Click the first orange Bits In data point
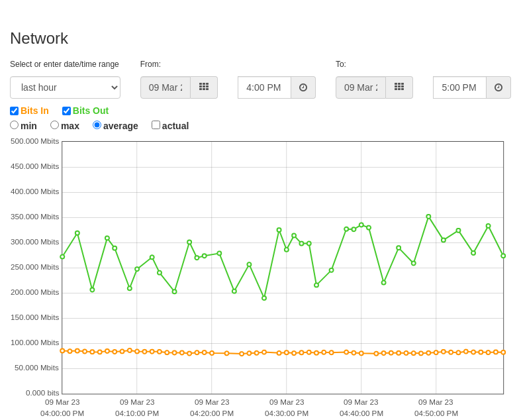 point(62,351)
